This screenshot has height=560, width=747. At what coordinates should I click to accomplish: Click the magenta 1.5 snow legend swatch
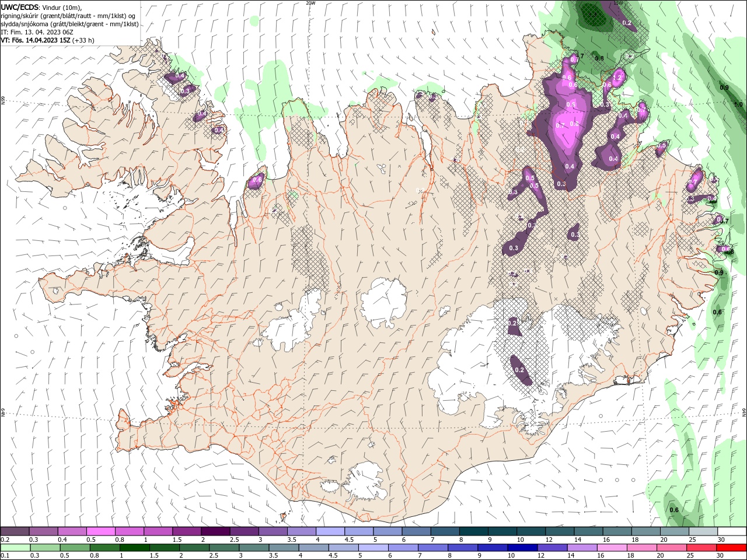pos(187,531)
